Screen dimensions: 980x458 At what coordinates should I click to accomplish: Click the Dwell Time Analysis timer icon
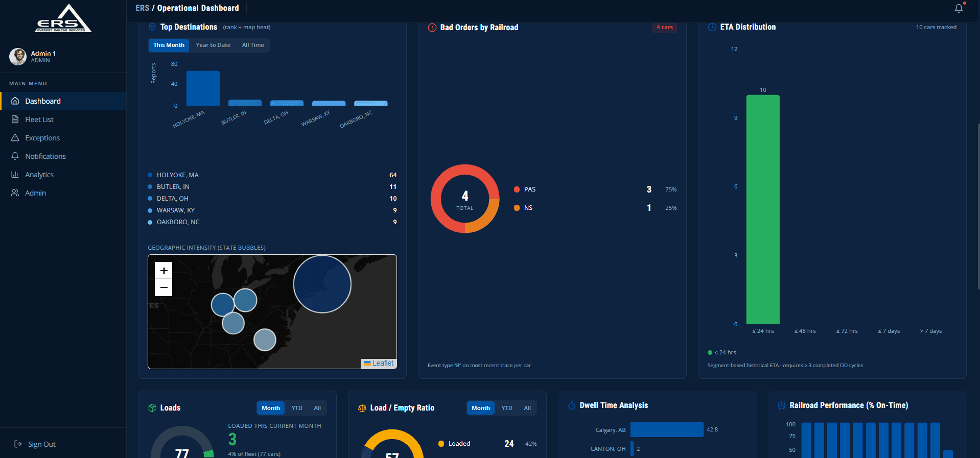click(572, 405)
